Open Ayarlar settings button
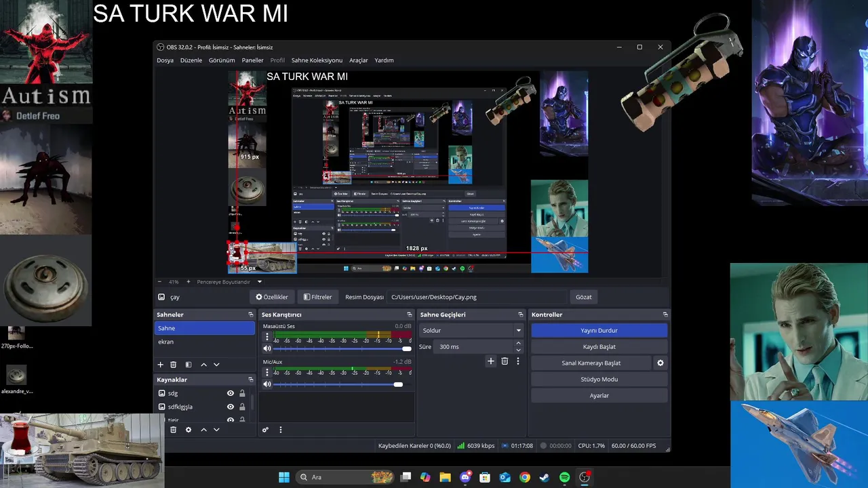The height and width of the screenshot is (488, 868). click(x=599, y=396)
